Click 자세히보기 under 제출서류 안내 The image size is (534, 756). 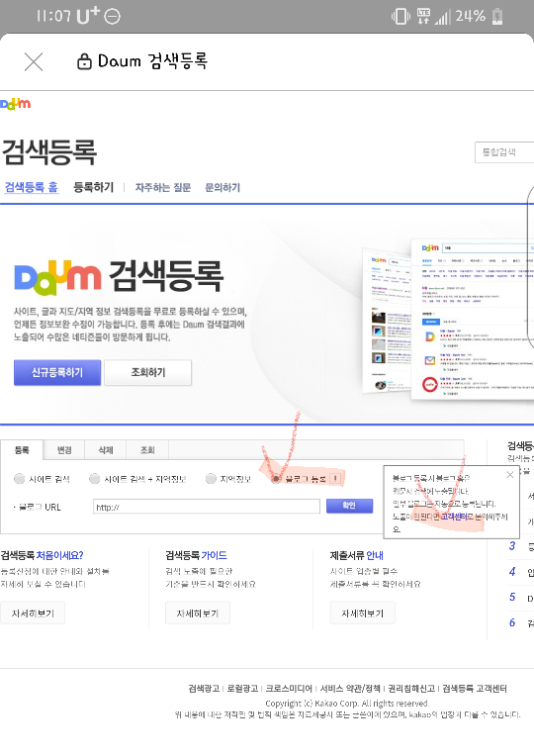(362, 613)
